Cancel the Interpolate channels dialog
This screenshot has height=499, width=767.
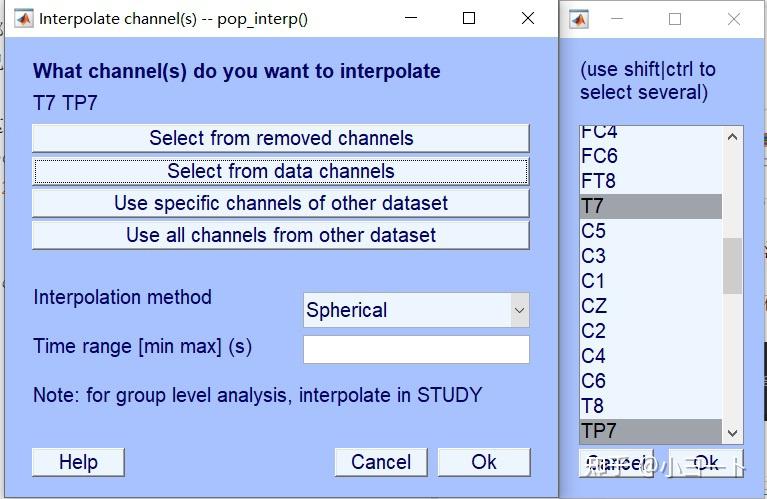pos(380,462)
